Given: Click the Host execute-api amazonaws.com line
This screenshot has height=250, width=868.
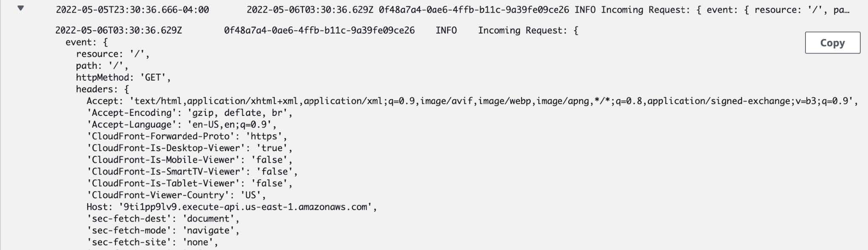Looking at the screenshot, I should (x=232, y=207).
